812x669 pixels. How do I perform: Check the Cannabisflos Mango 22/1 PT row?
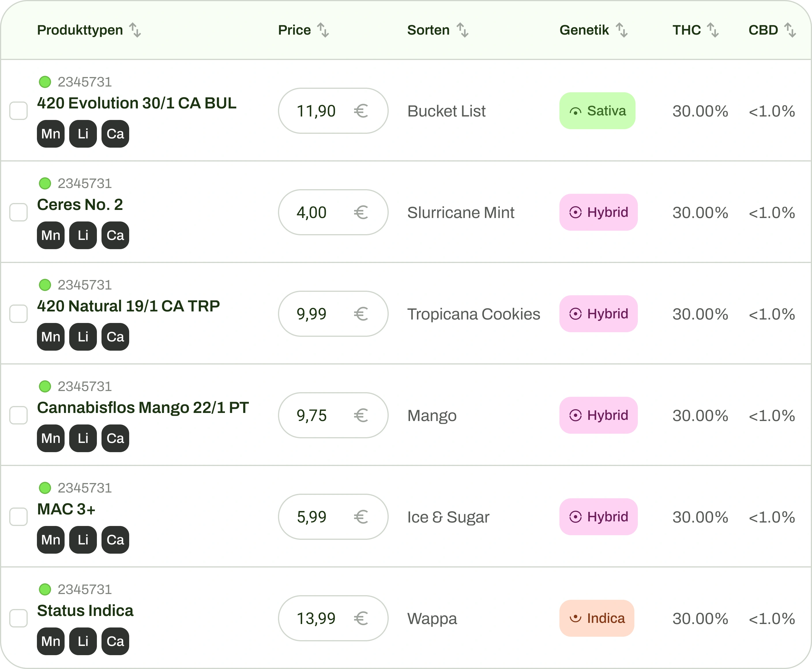18,416
